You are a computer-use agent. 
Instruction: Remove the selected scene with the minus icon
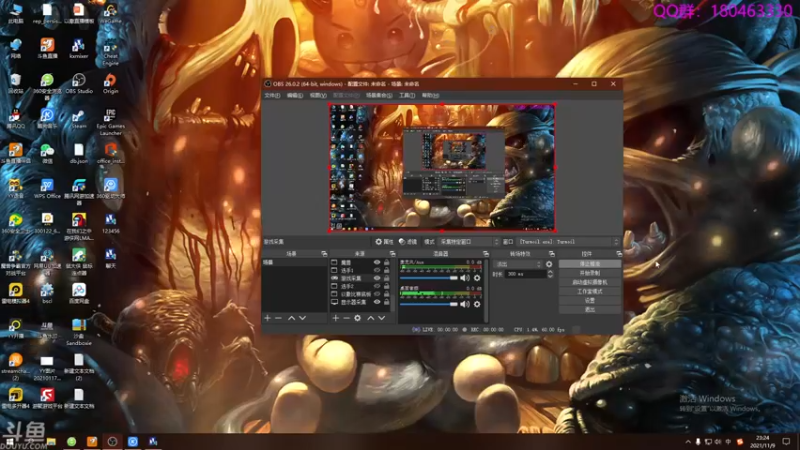[278, 318]
